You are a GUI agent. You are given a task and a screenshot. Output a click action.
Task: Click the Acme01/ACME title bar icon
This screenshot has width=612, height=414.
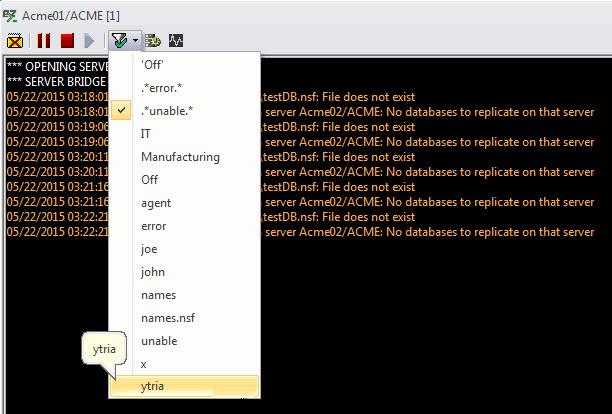pos(10,15)
